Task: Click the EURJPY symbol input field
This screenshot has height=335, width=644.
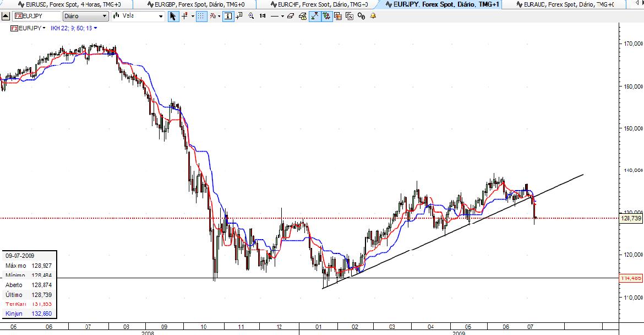Action: click(x=36, y=16)
